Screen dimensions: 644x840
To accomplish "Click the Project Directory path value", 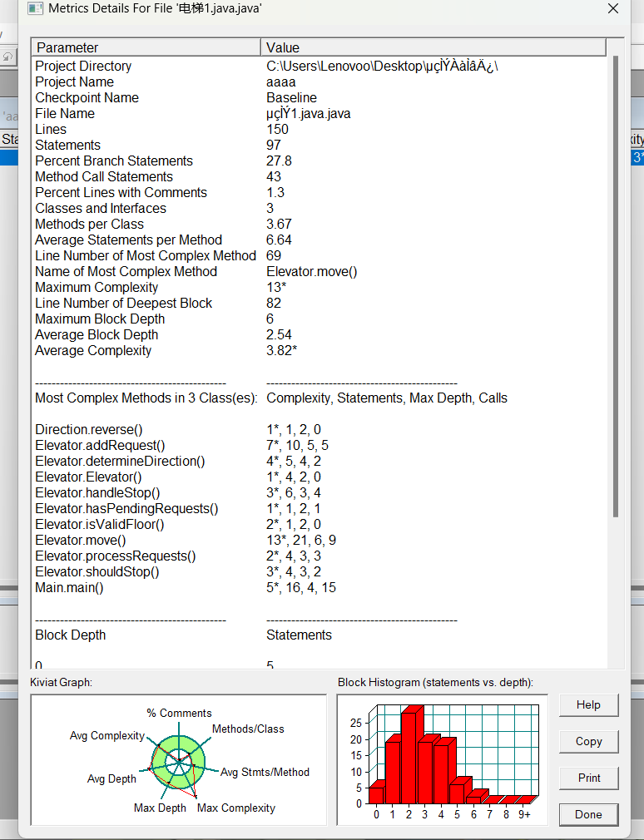I will click(382, 66).
